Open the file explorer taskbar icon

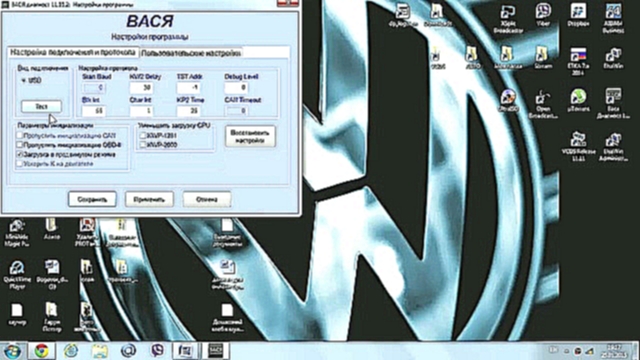pyautogui.click(x=100, y=351)
